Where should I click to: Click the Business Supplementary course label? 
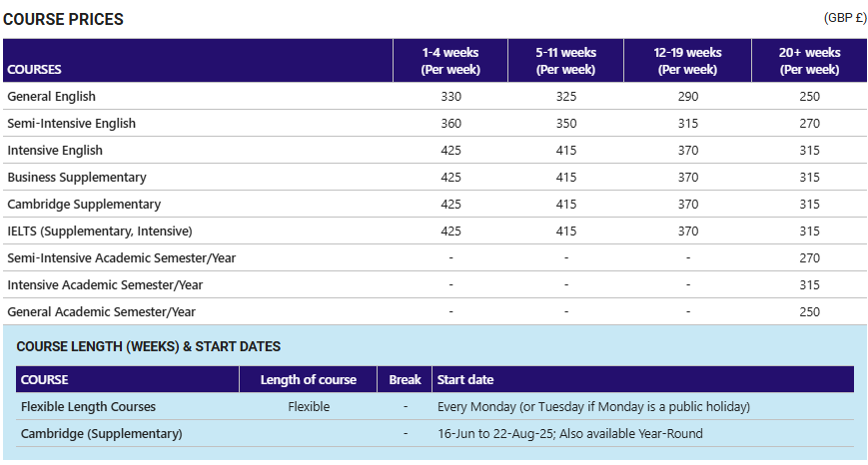tap(77, 178)
